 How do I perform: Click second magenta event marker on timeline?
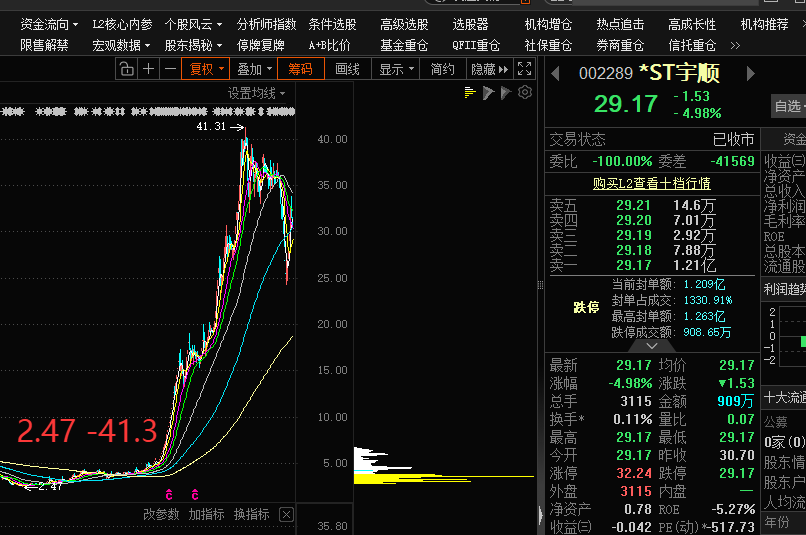point(194,494)
